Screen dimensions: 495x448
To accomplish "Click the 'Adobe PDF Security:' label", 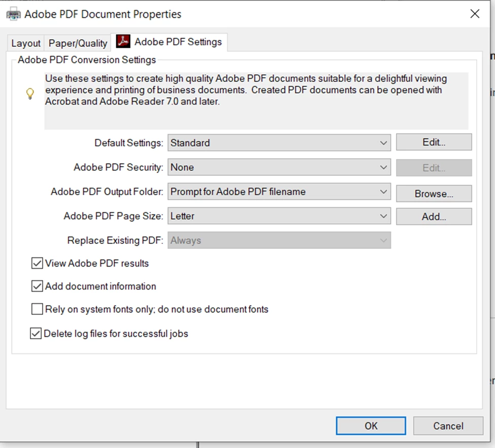I will tap(118, 167).
